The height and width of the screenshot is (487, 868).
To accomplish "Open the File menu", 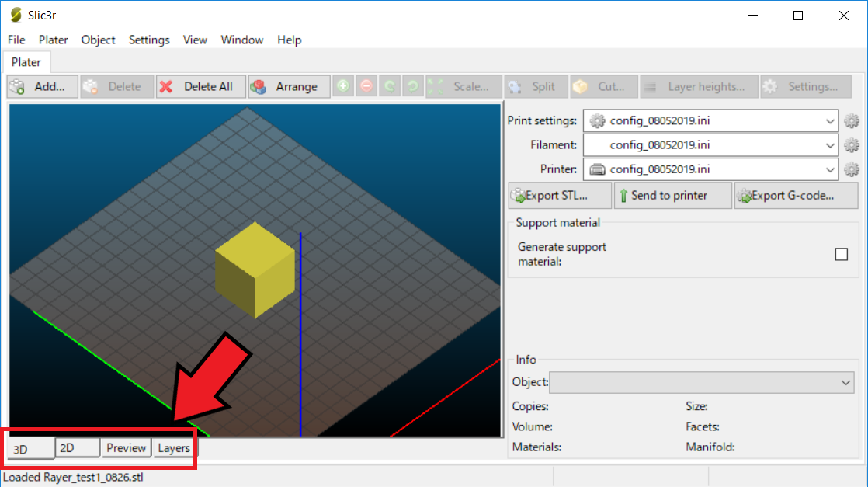I will [x=16, y=40].
